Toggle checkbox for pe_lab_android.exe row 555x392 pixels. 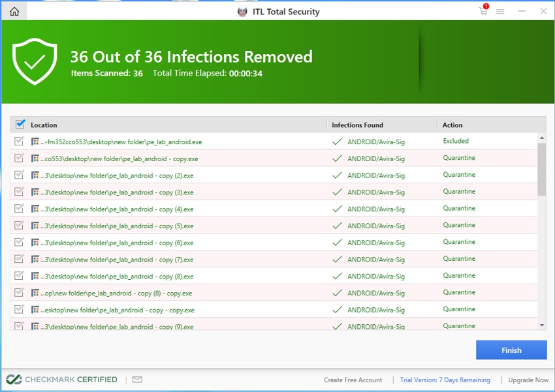(x=19, y=141)
